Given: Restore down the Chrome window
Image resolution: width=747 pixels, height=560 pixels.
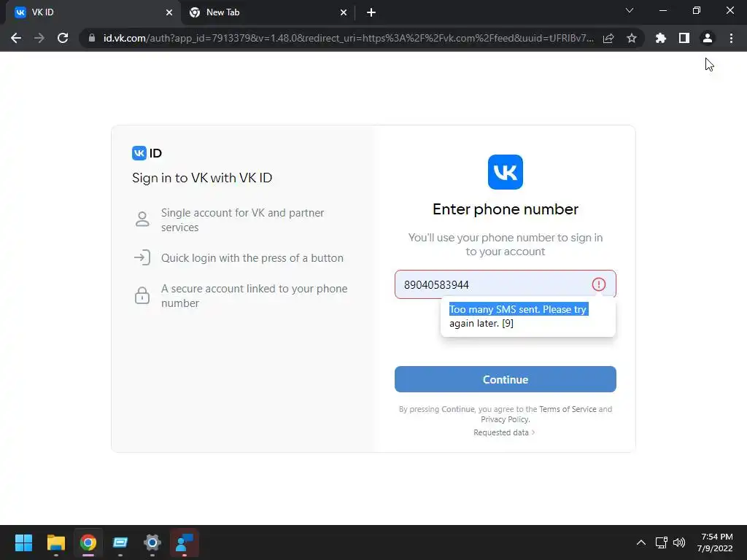Looking at the screenshot, I should 697,10.
